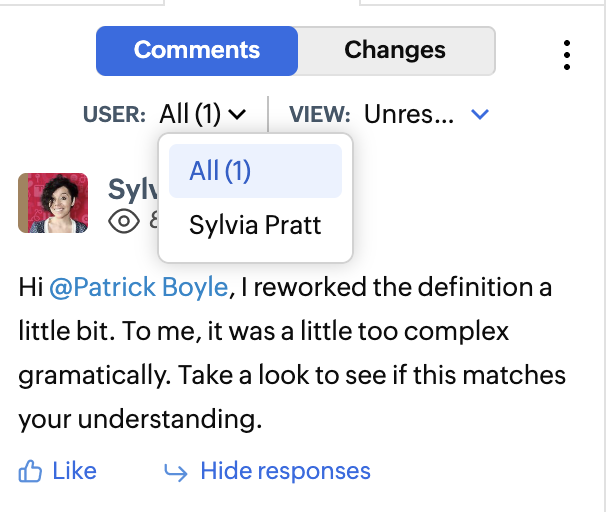
Task: Click the VIEW filter label
Action: (x=320, y=114)
